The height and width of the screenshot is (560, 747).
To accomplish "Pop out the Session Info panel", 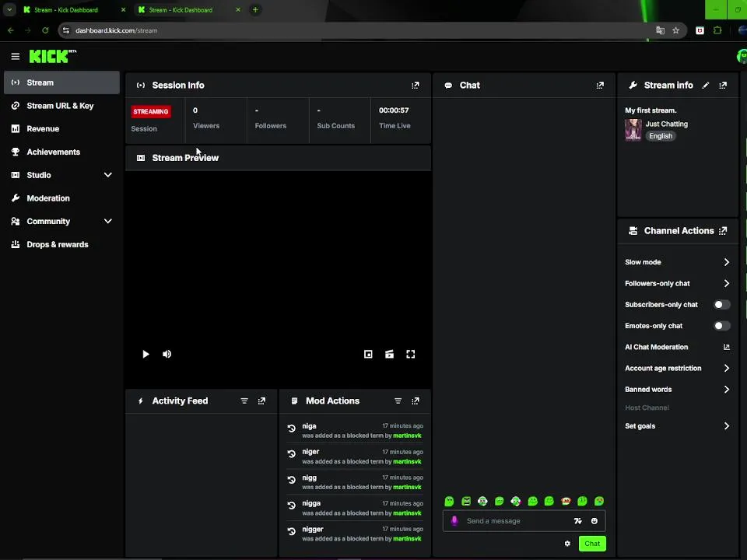I will [416, 86].
